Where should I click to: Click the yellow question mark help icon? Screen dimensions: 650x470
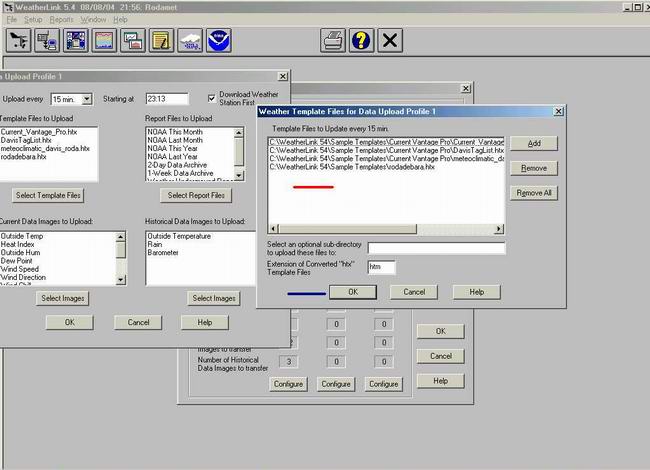pyautogui.click(x=361, y=41)
